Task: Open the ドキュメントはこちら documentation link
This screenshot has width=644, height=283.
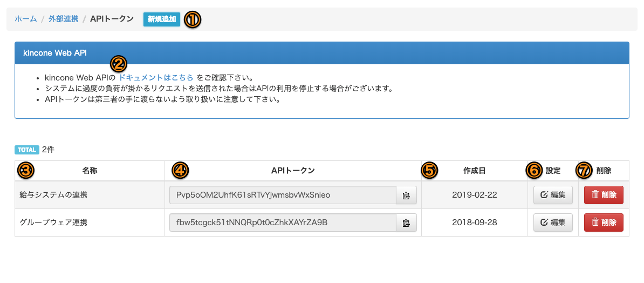Action: (156, 77)
